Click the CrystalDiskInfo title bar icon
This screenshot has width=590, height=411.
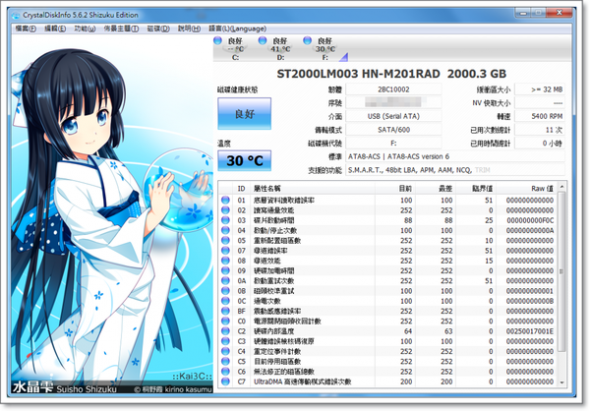[16, 15]
